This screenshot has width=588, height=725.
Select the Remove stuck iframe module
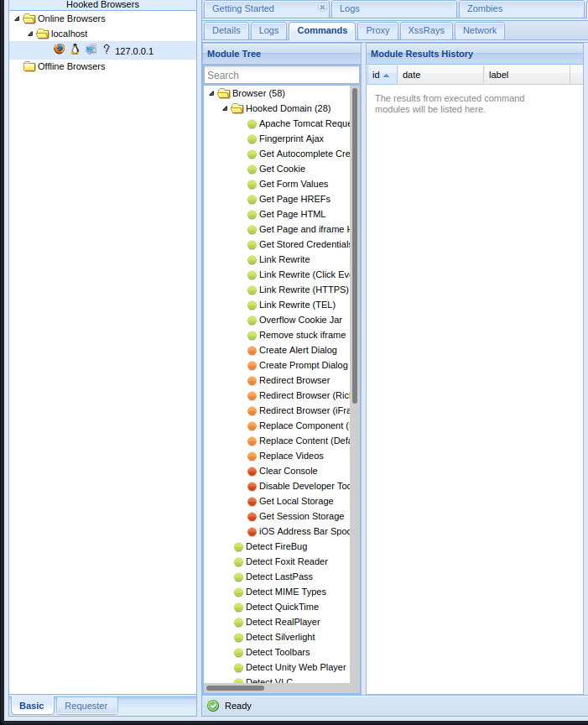(302, 335)
